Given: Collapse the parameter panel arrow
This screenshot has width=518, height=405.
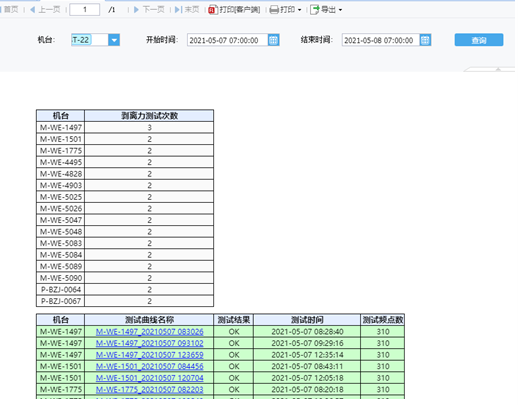Looking at the screenshot, I should coord(498,69).
